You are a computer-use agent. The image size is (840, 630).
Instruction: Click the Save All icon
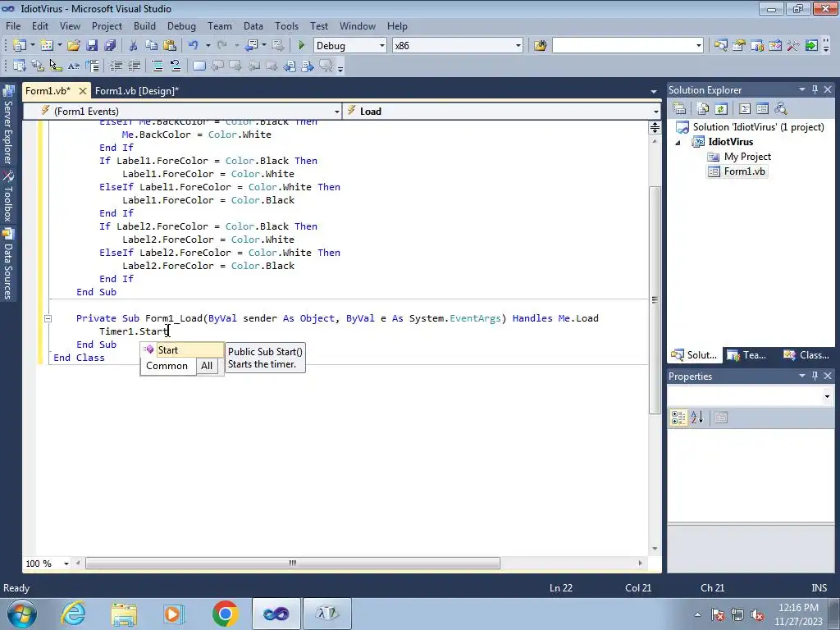coord(110,46)
